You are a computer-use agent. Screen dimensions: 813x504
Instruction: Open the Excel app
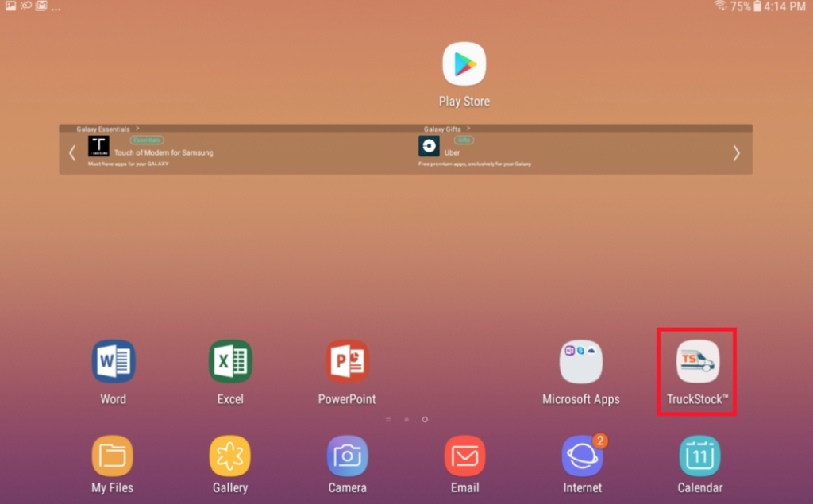tap(229, 361)
